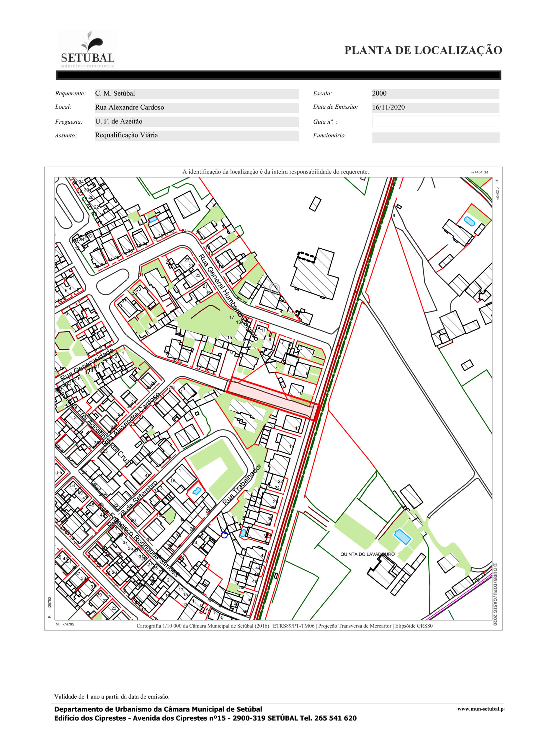534x756 pixels.
Task: Click the QUINTA DO LAVADOURO map label
Action: tap(367, 554)
